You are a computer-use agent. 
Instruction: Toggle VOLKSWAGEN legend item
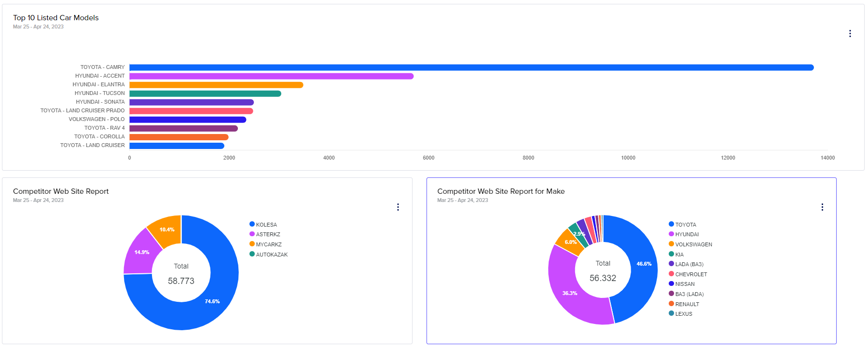click(690, 244)
